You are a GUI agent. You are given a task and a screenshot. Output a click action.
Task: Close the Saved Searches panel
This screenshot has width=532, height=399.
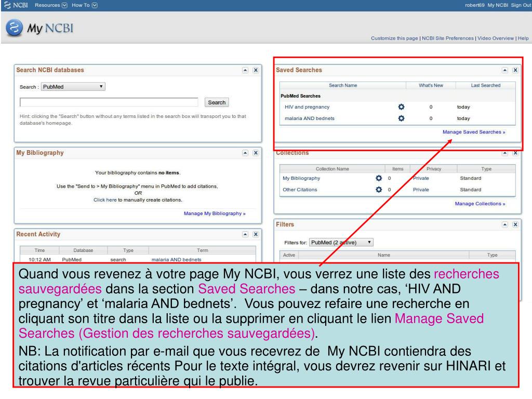pos(515,70)
